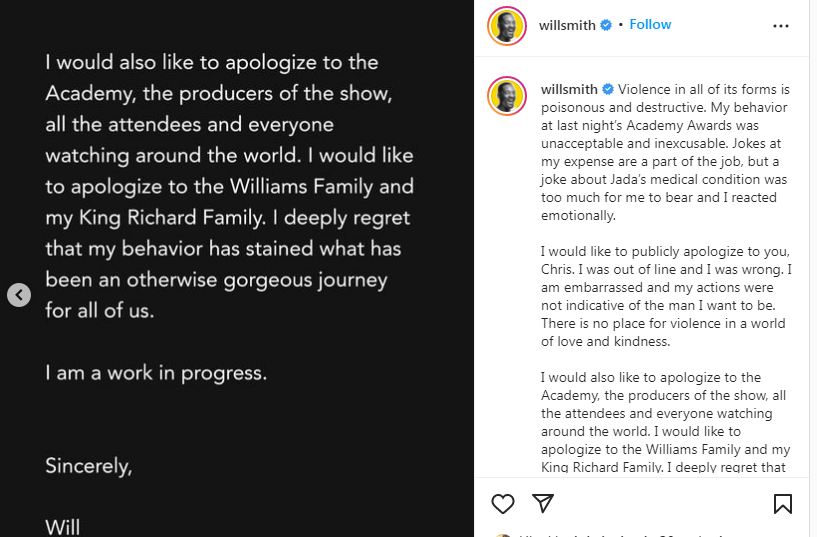Screen dimensions: 817x537
Task: Like the post with the heart icon
Action: pos(503,504)
